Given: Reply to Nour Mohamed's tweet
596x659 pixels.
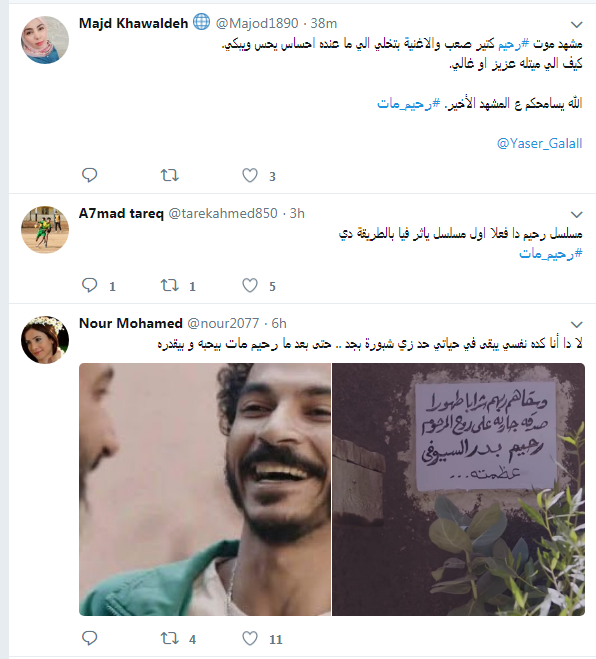Looking at the screenshot, I should 89,638.
